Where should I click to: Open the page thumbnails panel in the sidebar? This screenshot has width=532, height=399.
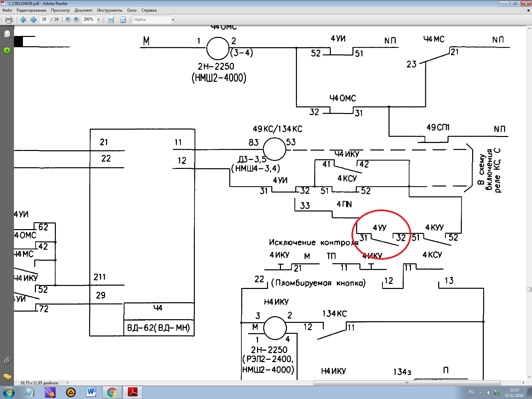(7, 34)
